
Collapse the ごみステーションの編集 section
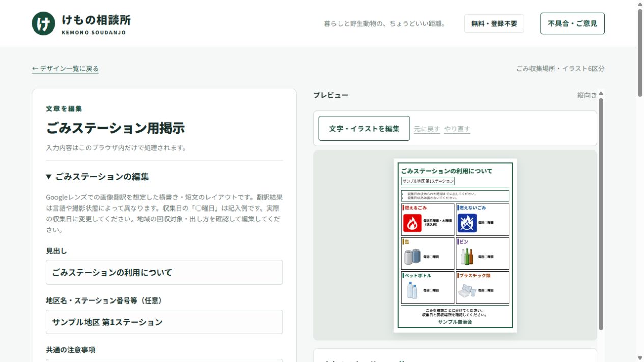pyautogui.click(x=97, y=177)
